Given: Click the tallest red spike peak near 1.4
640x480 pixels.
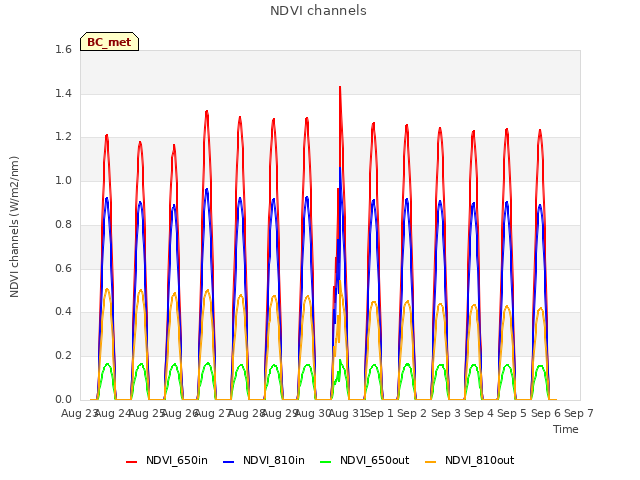Looking at the screenshot, I should 340,87.
